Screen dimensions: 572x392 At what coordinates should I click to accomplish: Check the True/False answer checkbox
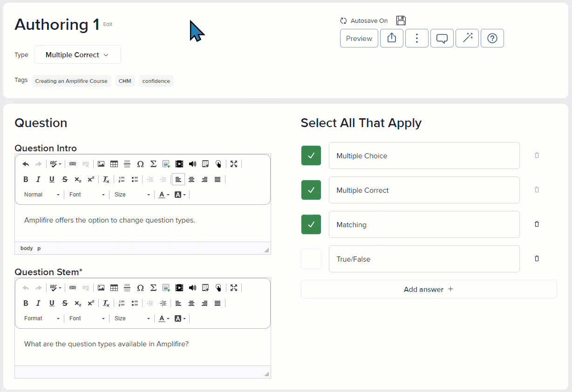click(x=311, y=259)
